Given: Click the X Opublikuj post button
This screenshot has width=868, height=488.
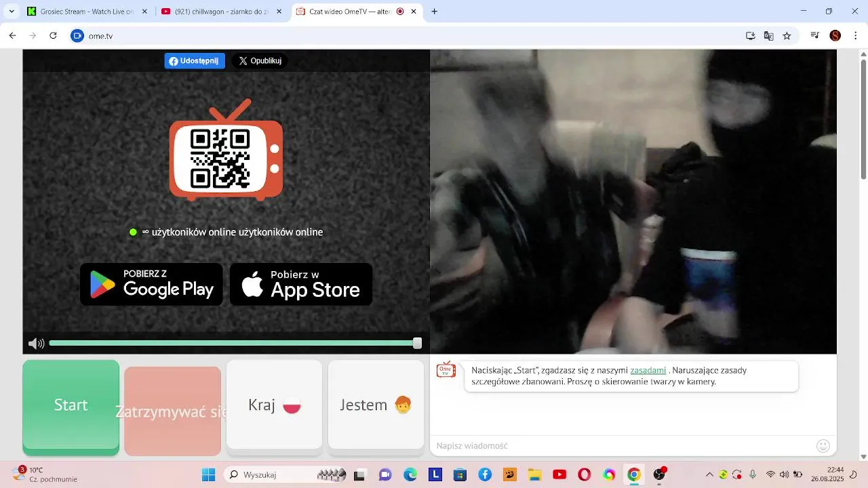Looking at the screenshot, I should [260, 61].
